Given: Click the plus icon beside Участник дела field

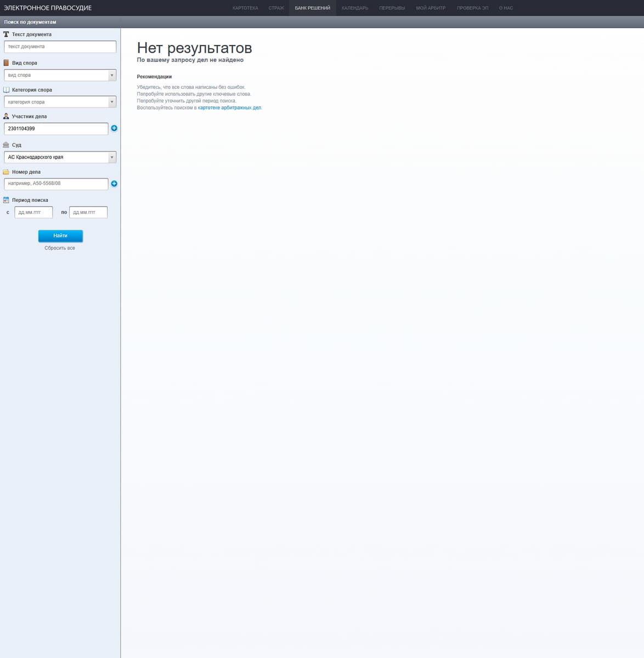Looking at the screenshot, I should coord(114,128).
